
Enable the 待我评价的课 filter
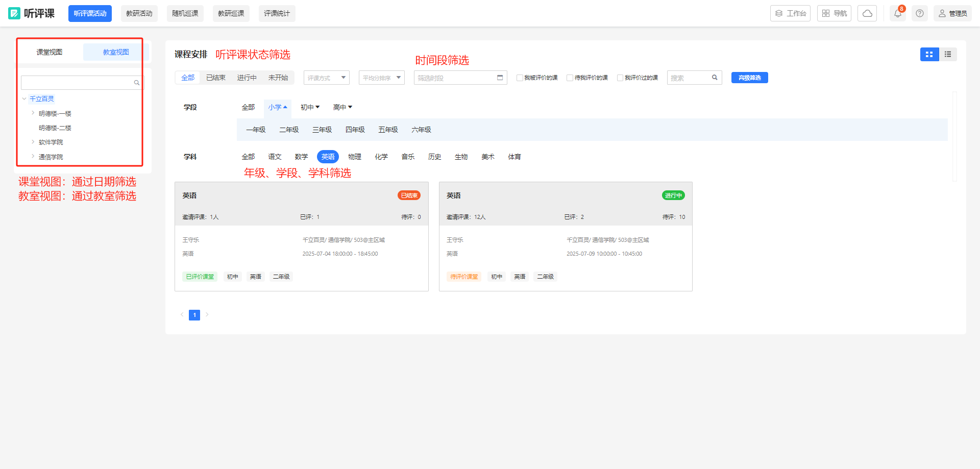[x=570, y=78]
